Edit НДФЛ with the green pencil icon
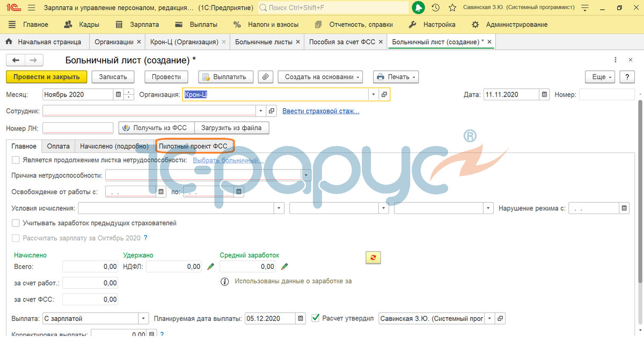 pyautogui.click(x=211, y=266)
